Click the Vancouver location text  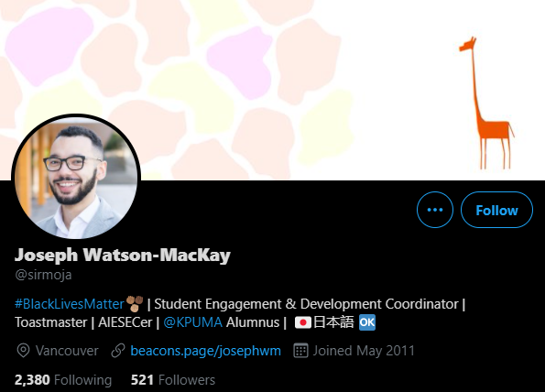point(67,351)
